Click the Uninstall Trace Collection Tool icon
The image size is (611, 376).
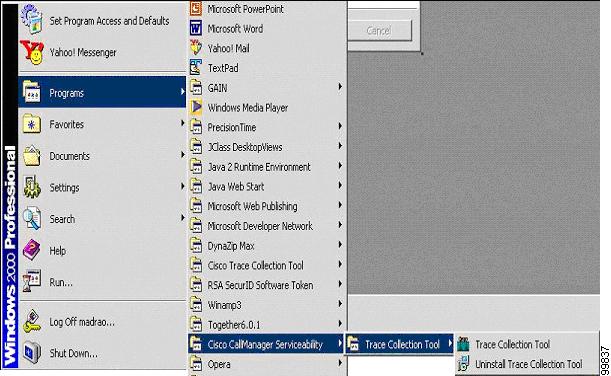(x=463, y=364)
